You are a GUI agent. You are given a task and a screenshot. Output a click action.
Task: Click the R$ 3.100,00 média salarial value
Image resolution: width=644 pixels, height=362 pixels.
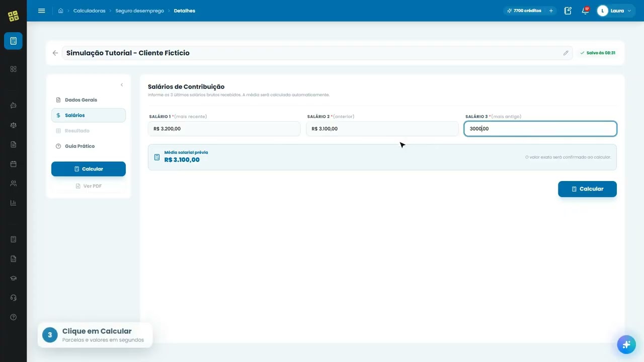coord(182,160)
